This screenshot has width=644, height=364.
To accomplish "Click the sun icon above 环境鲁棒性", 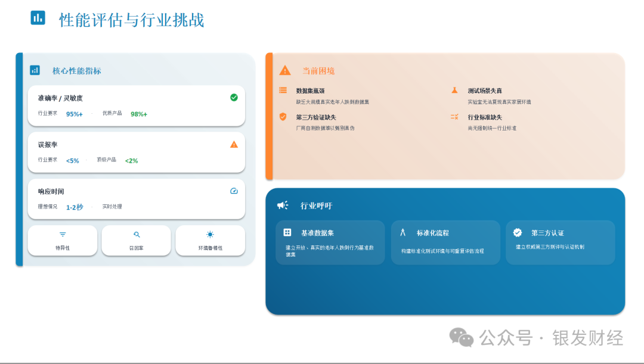I will (x=210, y=235).
